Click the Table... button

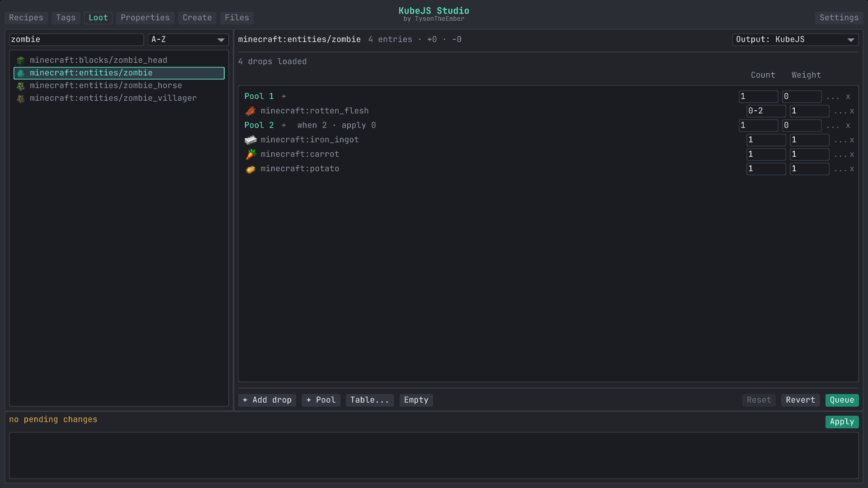370,400
